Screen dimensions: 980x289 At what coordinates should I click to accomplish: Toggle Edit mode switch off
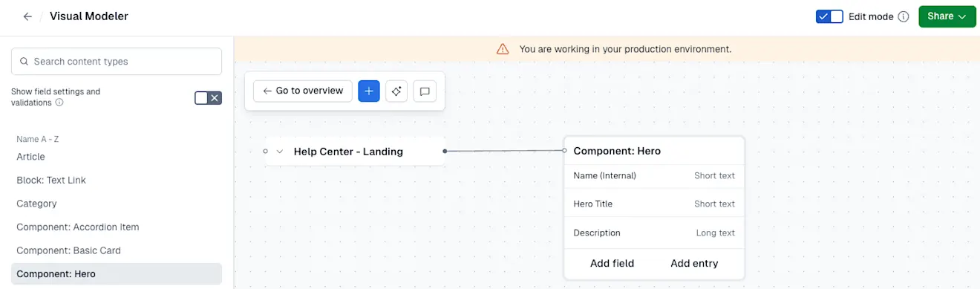click(829, 16)
